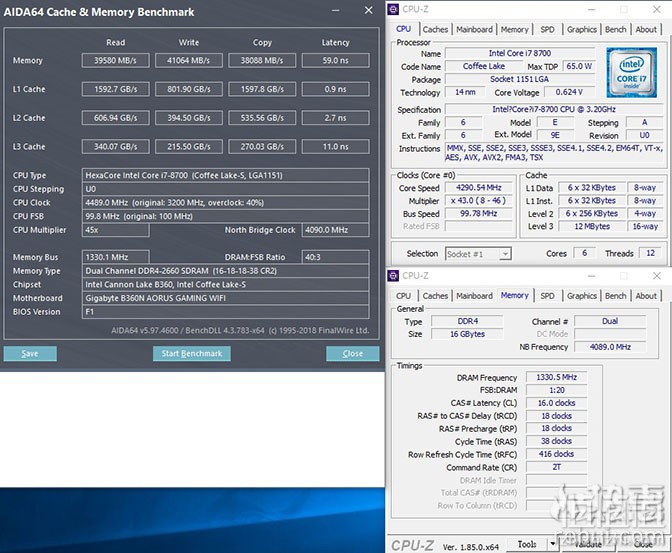
Task: Click the processor Name field Intel Core i7 8700
Action: tap(520, 53)
